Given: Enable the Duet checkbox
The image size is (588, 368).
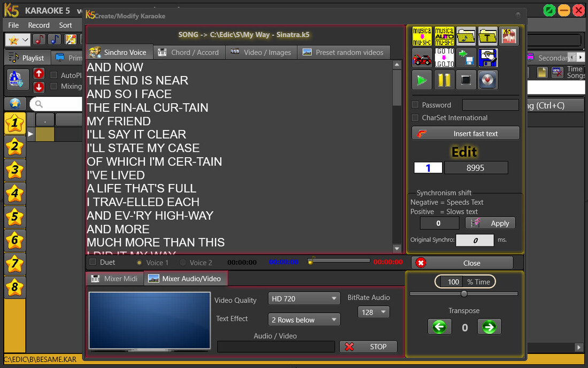Looking at the screenshot, I should coord(93,262).
